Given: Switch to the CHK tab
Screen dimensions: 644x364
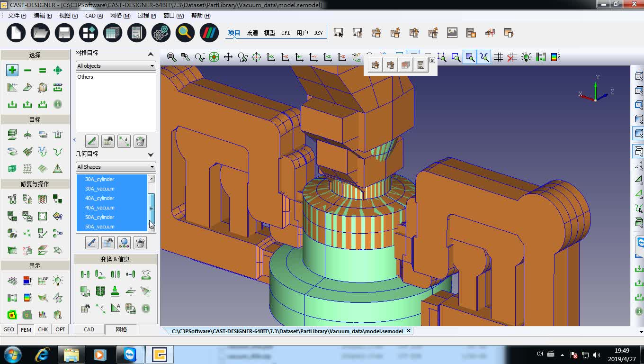Looking at the screenshot, I should click(43, 329).
